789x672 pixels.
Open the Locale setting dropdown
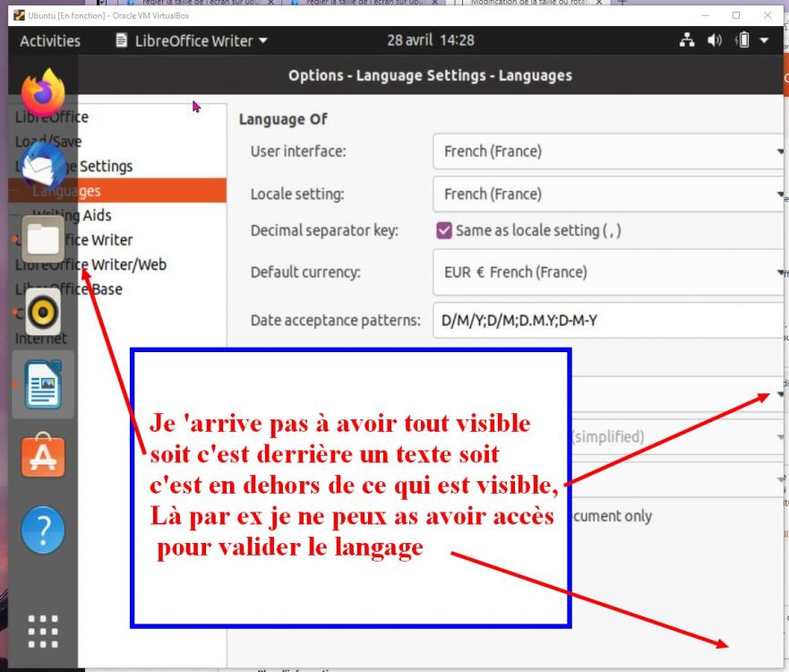point(609,194)
